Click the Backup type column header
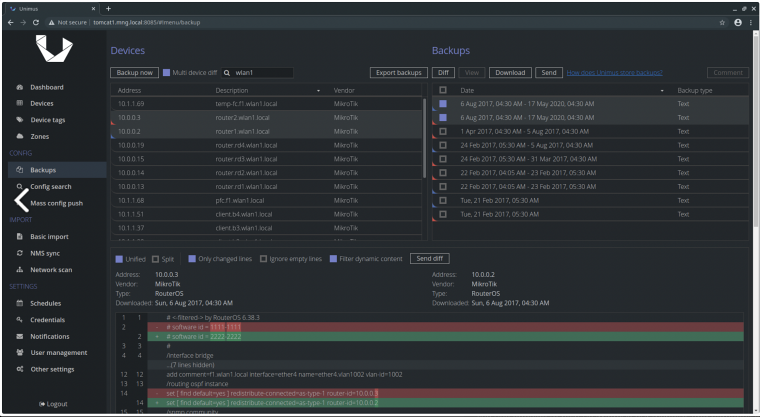This screenshot has height=417, width=760. point(695,91)
